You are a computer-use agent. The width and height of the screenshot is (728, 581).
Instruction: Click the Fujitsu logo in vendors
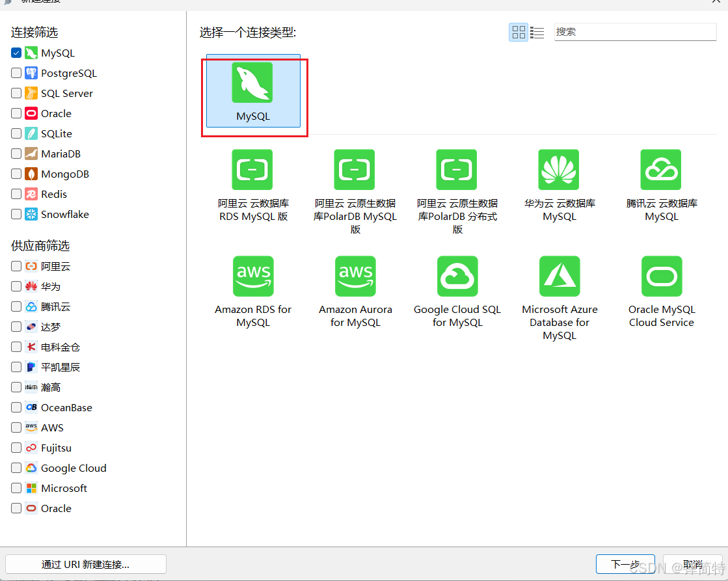[31, 448]
